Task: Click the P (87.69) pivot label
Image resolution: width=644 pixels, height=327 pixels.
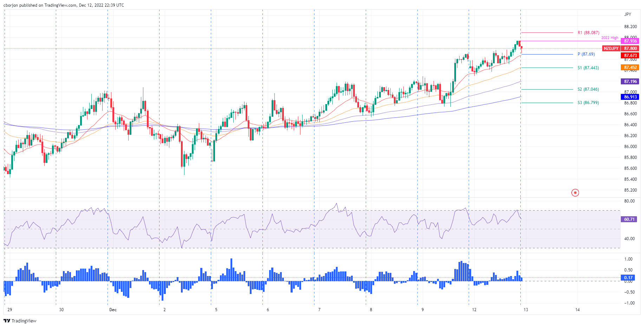Action: [x=586, y=54]
